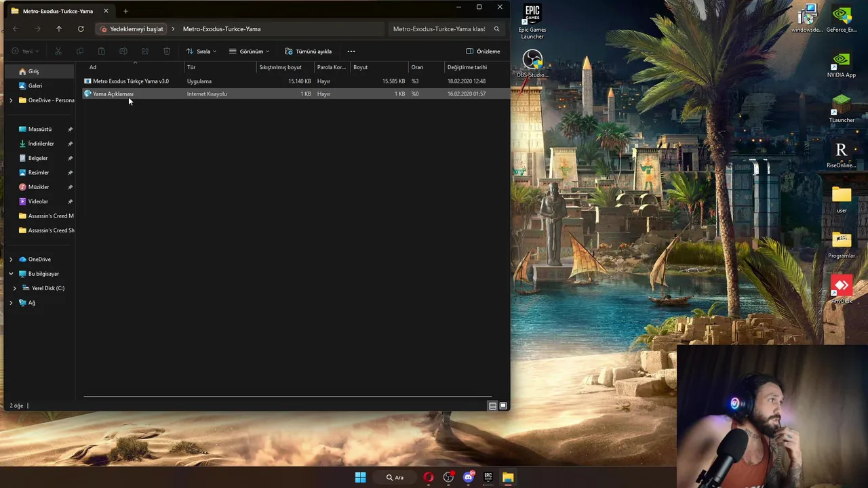Open Windows Start menu
This screenshot has width=868, height=488.
(361, 477)
